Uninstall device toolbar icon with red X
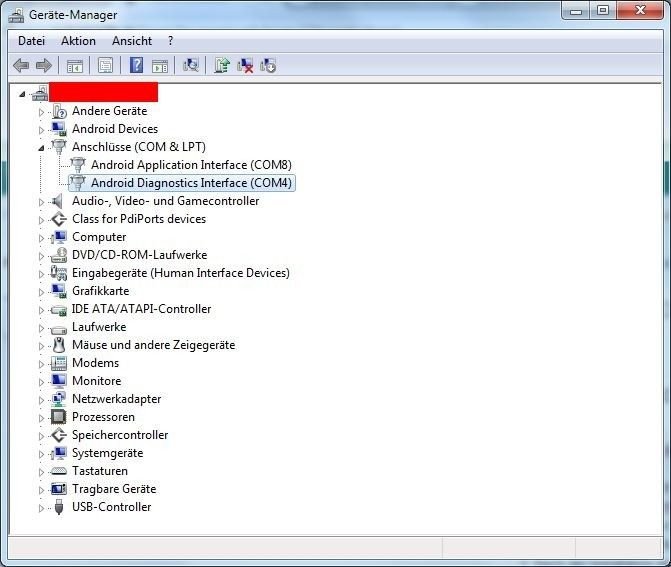 coord(245,65)
